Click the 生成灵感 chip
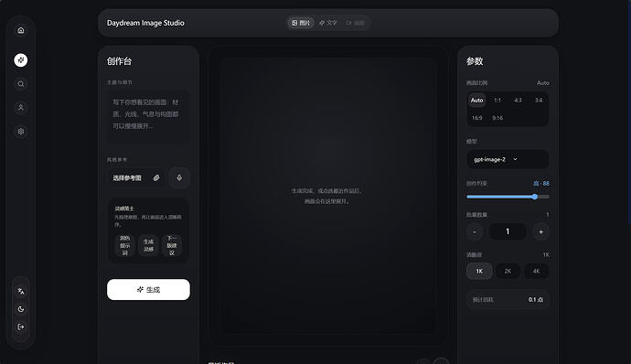The width and height of the screenshot is (631, 364). [148, 245]
